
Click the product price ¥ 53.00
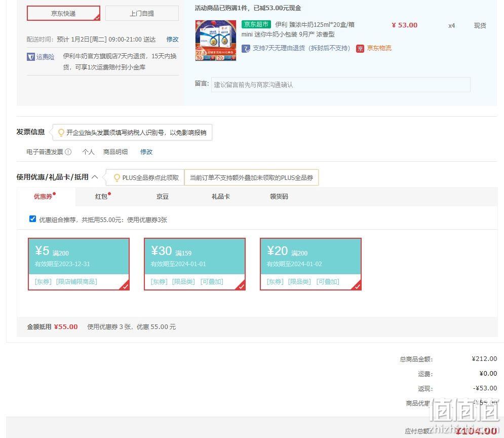click(x=404, y=25)
